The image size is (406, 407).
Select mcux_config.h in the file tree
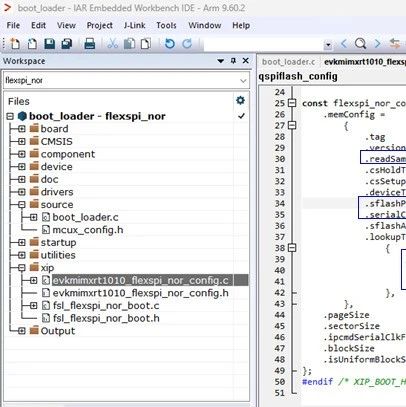(x=88, y=230)
